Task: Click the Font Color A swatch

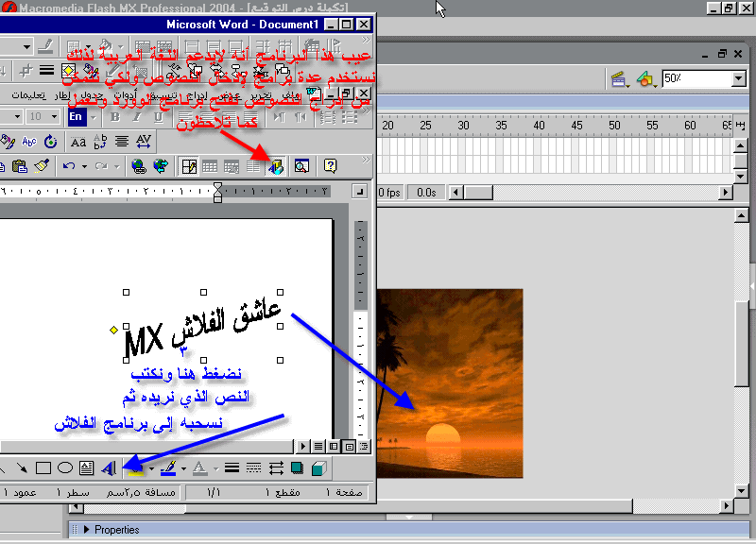Action: (200, 467)
